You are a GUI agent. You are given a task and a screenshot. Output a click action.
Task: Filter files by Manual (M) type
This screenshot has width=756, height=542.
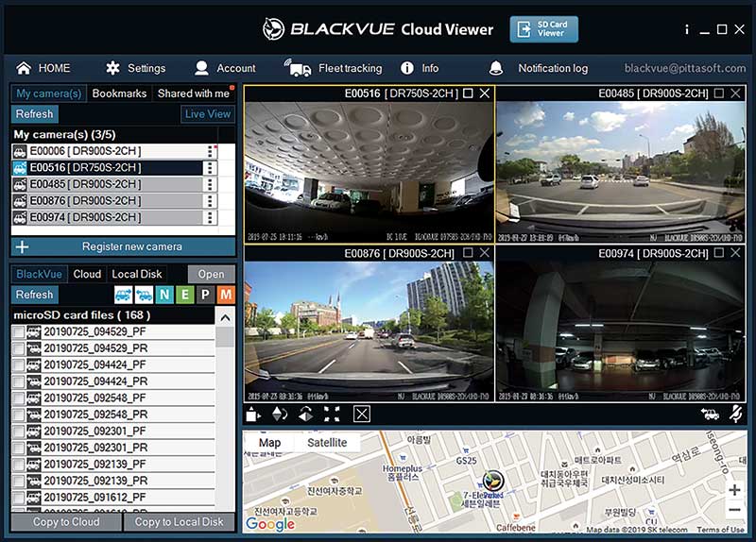coord(225,295)
